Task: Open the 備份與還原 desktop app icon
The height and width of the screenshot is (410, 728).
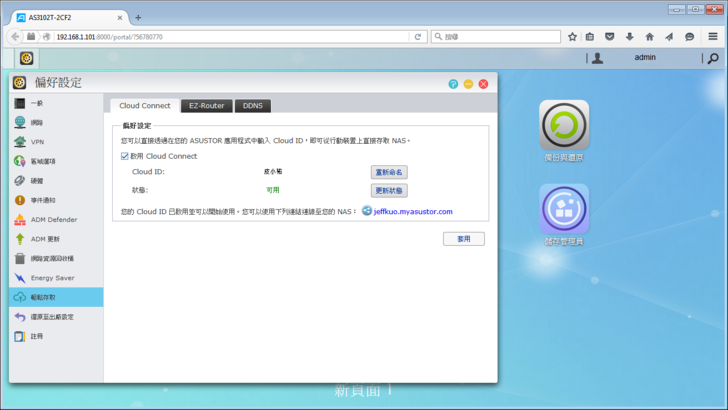Action: point(564,125)
